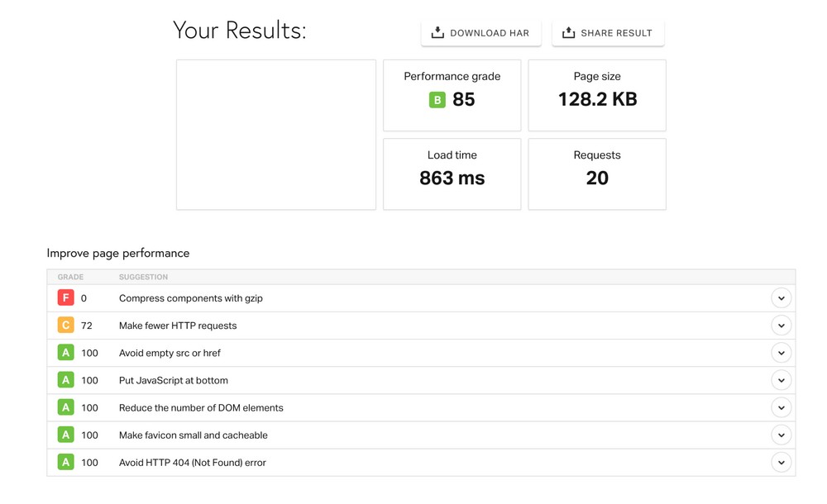The height and width of the screenshot is (504, 827).
Task: Expand the Avoid empty src or href row
Action: (x=781, y=352)
